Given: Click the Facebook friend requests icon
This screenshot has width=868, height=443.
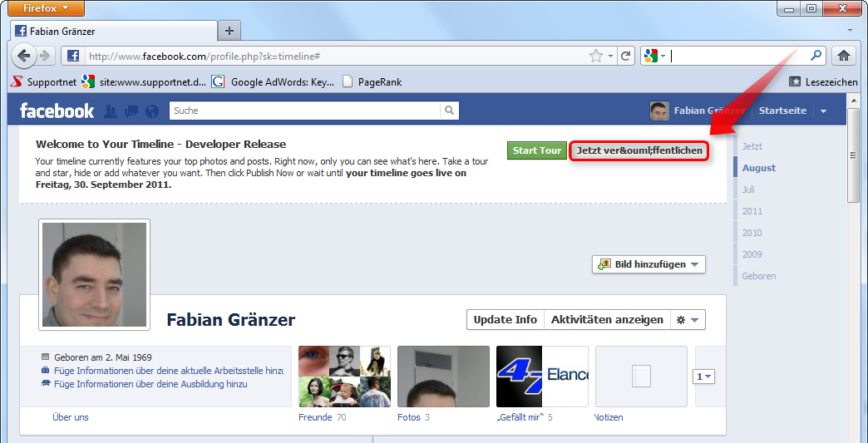Looking at the screenshot, I should pos(111,111).
